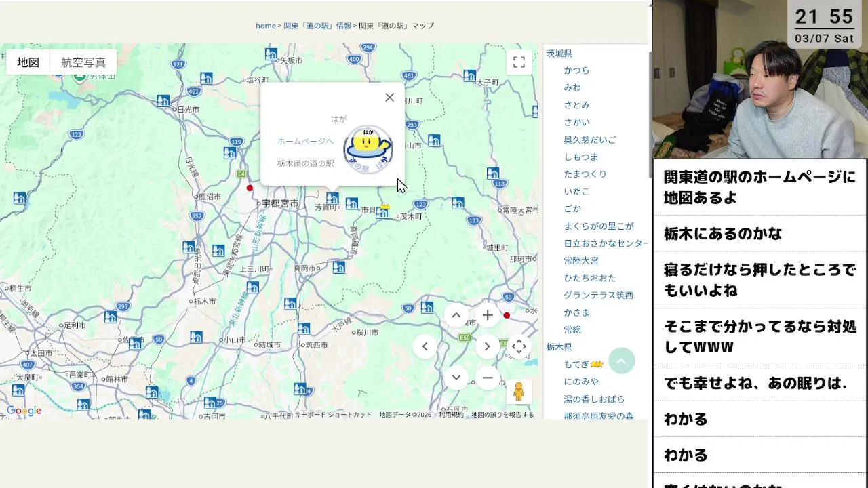Click the first わかる chat comment

tap(686, 419)
